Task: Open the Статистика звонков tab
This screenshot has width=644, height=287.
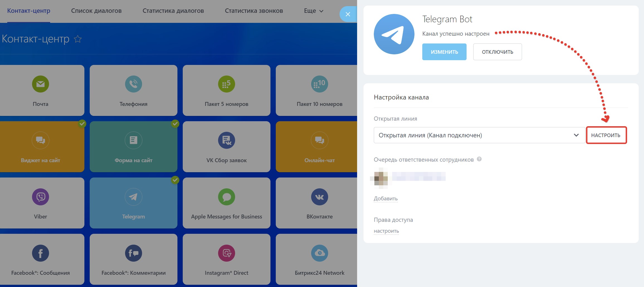Action: [254, 11]
